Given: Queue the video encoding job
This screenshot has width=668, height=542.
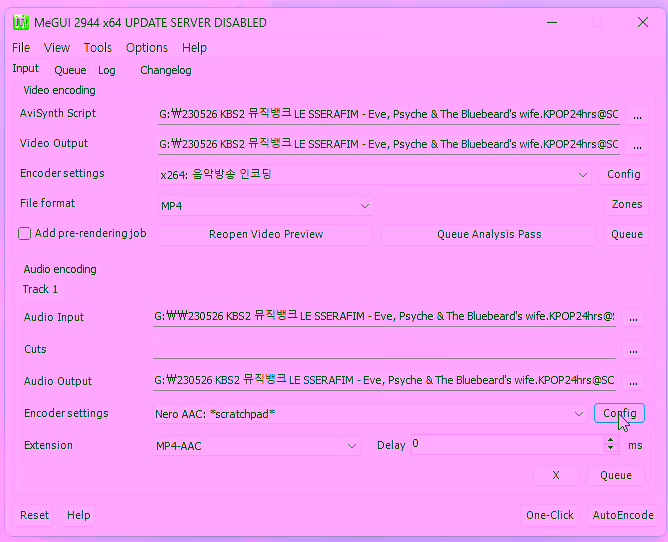Looking at the screenshot, I should coord(626,235).
